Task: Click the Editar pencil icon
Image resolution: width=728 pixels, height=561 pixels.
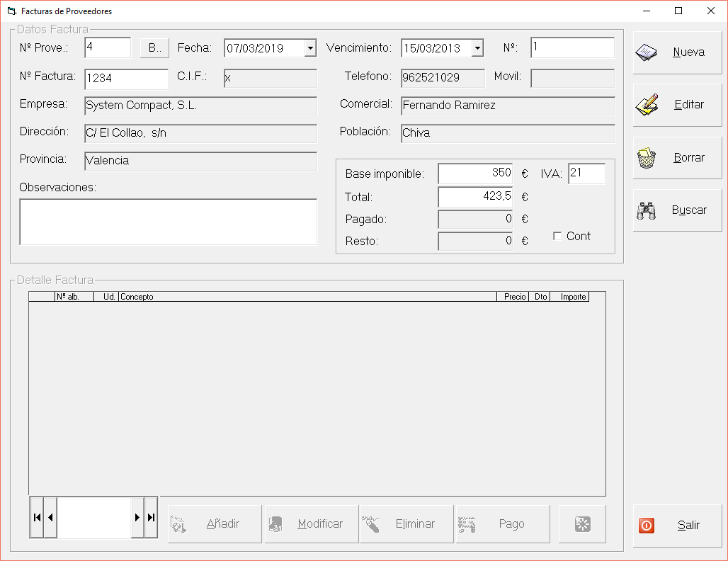Action: [646, 105]
